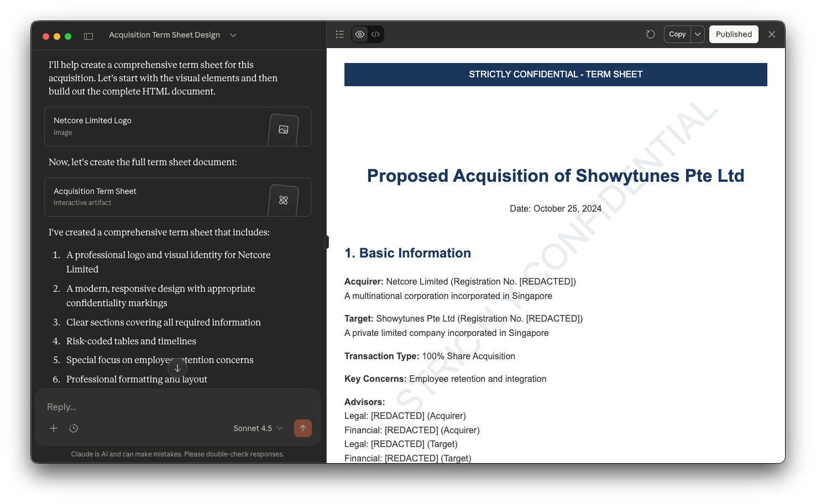Screen dimensions: 816x504
Task: Click the Target: Showytunes Pte Ltd line
Action: tap(463, 318)
